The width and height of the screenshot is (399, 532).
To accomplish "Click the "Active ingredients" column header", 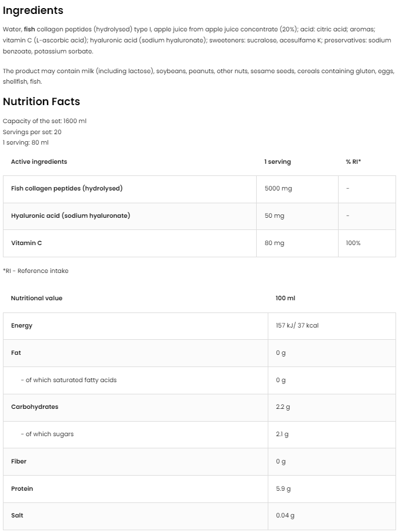I will coord(39,161).
